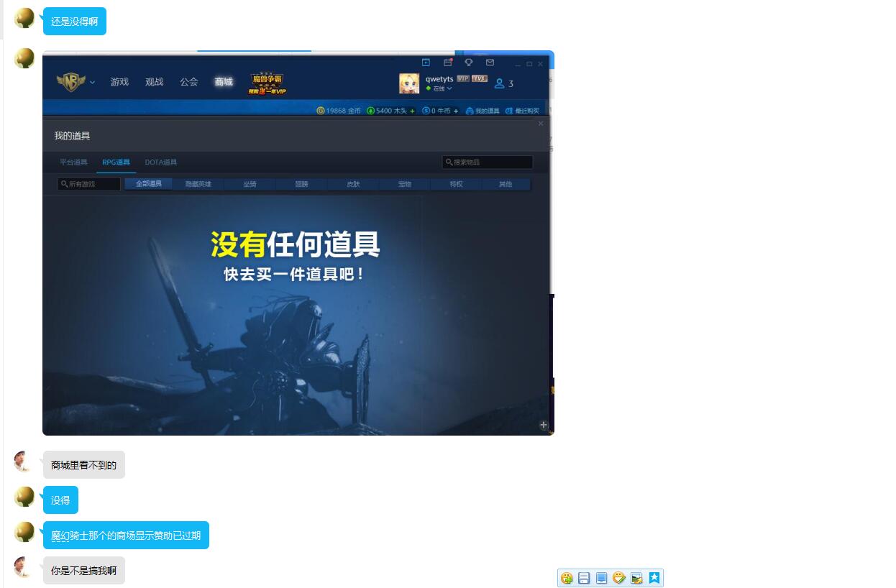Click the trophy icon in the top bar
This screenshot has height=588, width=896.
point(469,63)
